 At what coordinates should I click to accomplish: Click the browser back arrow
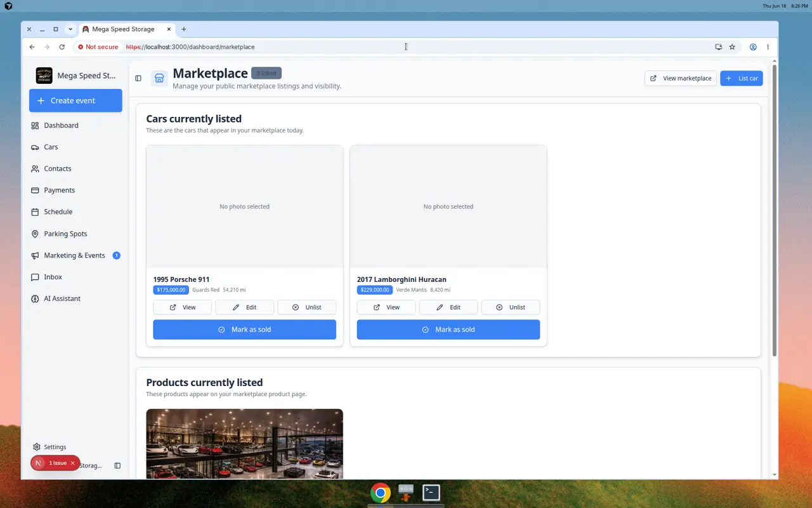[32, 47]
